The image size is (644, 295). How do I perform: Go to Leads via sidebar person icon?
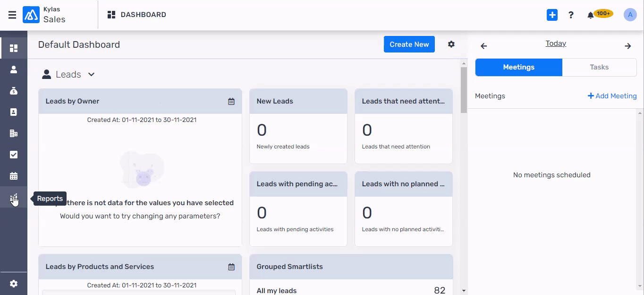[14, 69]
